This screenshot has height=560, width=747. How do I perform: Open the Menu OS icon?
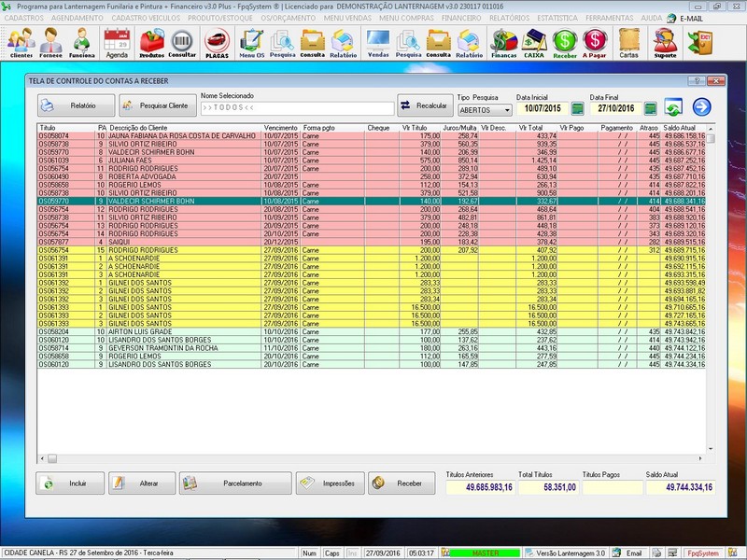tap(251, 42)
